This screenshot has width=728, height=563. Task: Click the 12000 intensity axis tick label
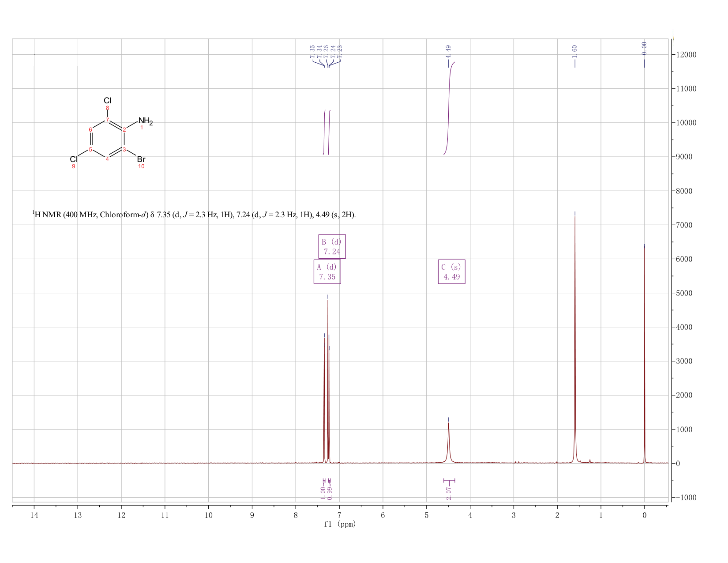686,55
